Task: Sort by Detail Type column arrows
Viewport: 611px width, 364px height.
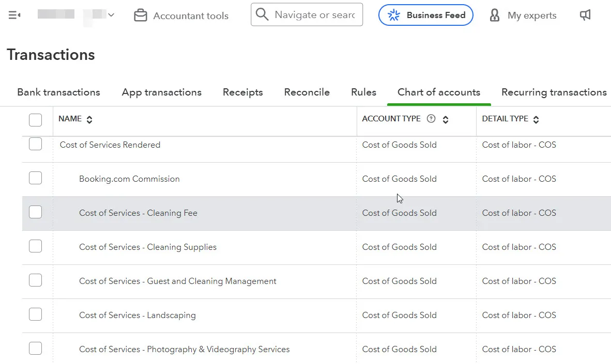Action: (536, 120)
